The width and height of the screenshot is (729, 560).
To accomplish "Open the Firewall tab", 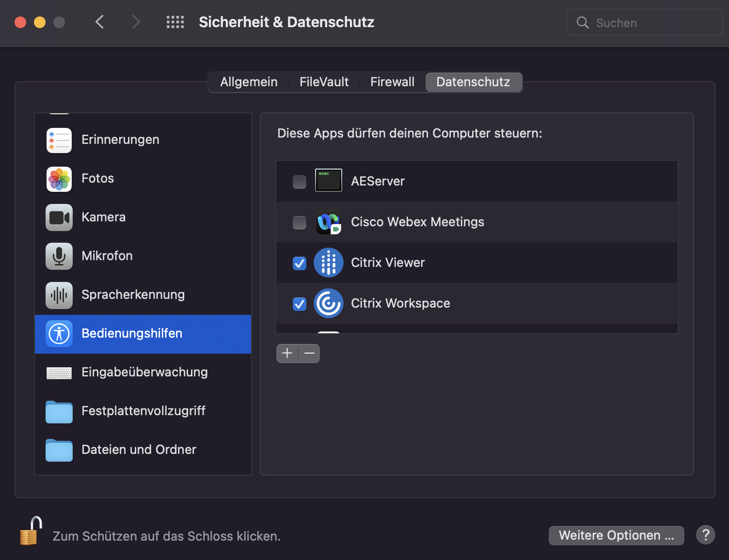I will (392, 81).
